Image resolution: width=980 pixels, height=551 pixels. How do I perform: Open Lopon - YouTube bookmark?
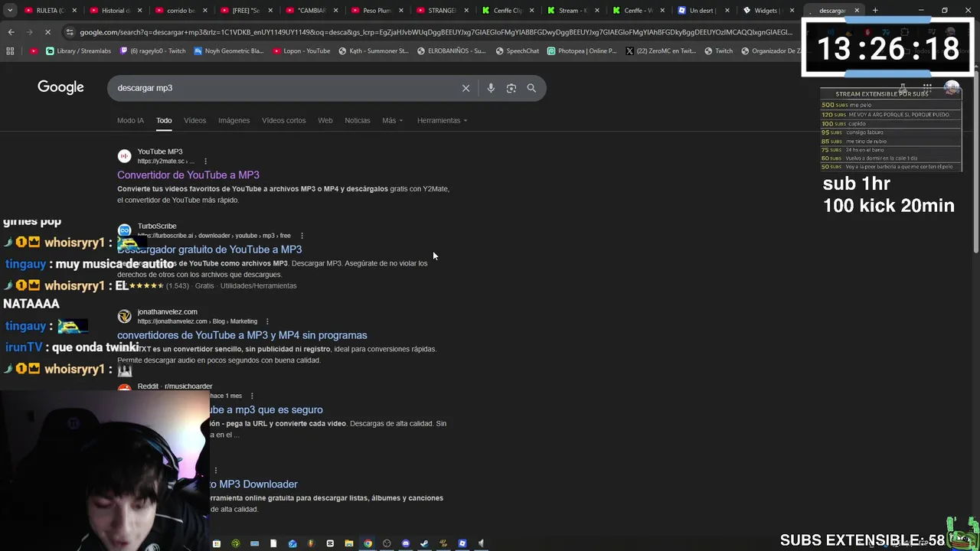(301, 51)
